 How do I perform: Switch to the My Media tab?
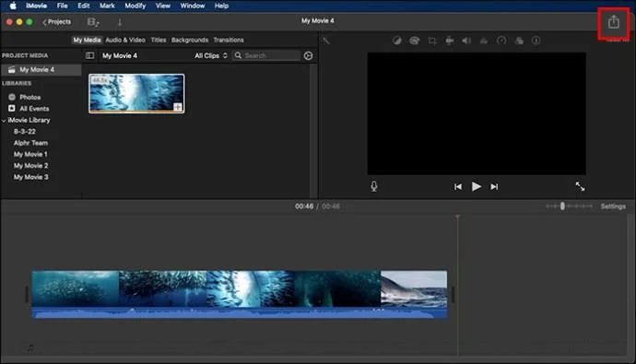(x=87, y=40)
